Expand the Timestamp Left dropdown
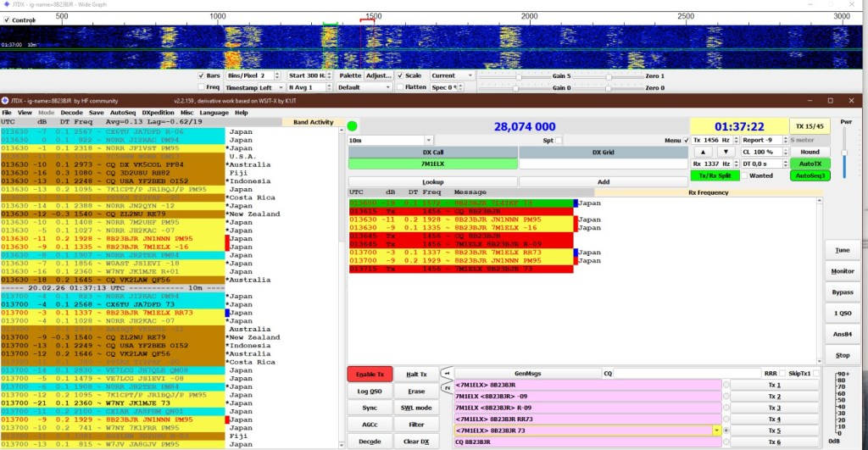Screen dimensions: 868x450 (x=253, y=87)
